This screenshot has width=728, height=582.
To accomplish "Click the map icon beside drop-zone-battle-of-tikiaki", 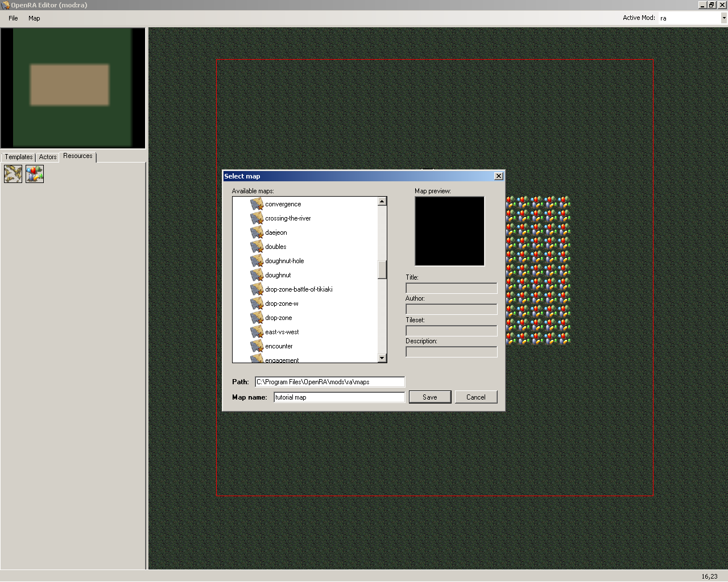I will coord(257,289).
